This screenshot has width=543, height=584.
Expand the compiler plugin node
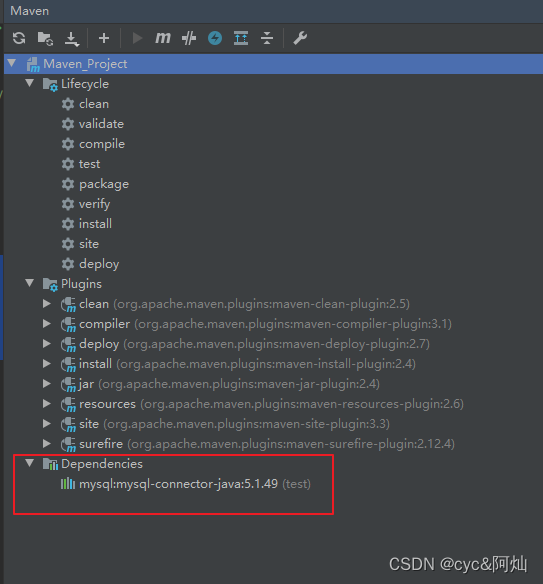click(47, 324)
